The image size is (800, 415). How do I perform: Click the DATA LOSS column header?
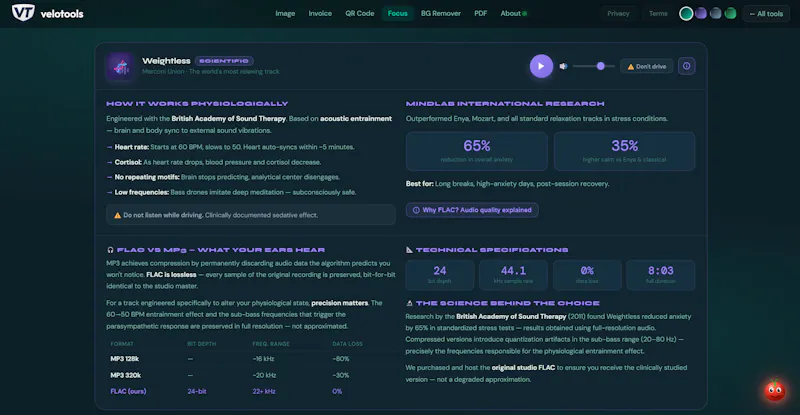point(347,344)
